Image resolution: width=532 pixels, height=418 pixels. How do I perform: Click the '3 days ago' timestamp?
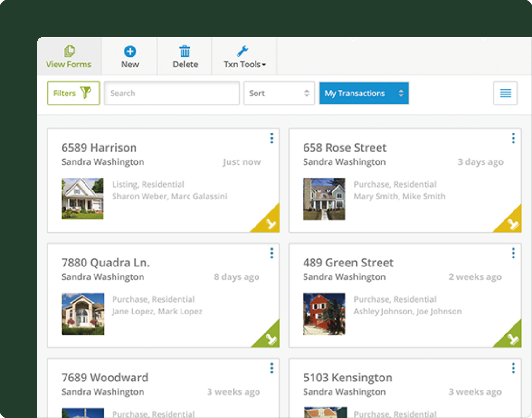coord(480,162)
